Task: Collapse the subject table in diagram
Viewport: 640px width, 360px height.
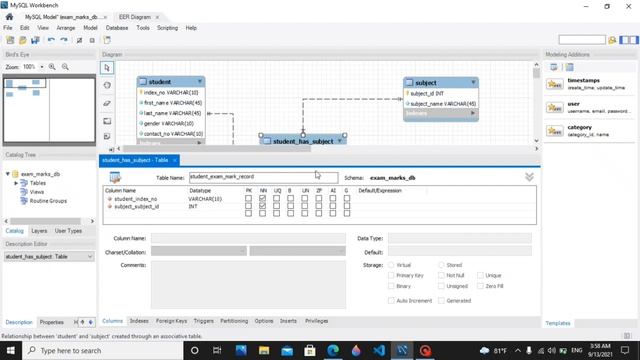Action: click(x=473, y=82)
